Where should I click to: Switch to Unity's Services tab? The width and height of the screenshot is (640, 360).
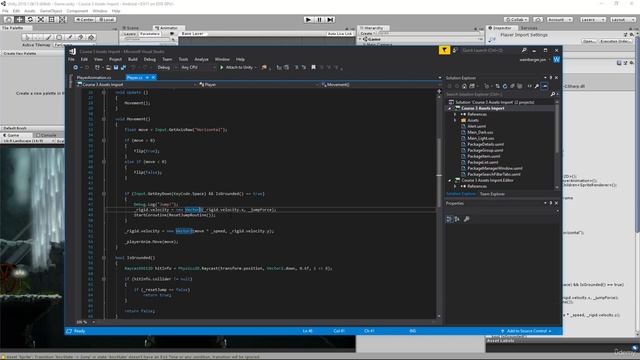[529, 28]
